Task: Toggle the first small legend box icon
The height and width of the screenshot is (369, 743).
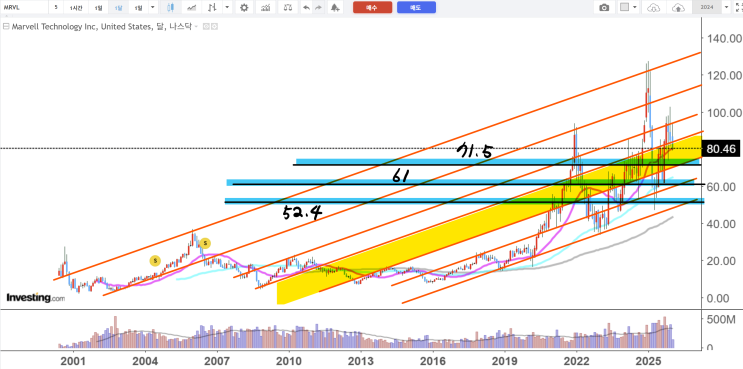Action: pos(206,27)
